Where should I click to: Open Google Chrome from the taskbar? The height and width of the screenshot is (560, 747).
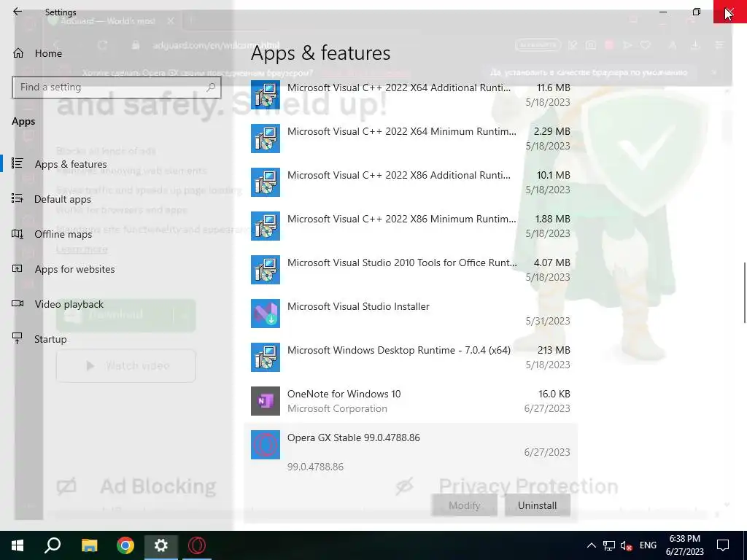click(125, 545)
